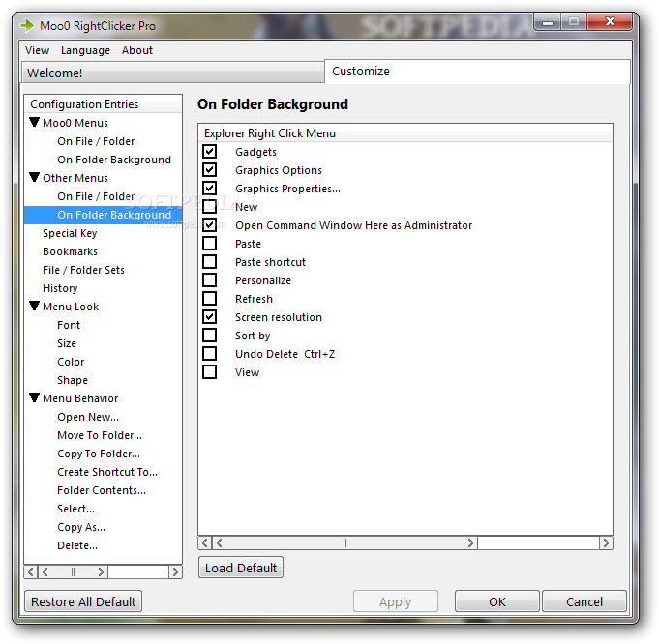Image resolution: width=659 pixels, height=644 pixels.
Task: Click the Cancel button
Action: 584,601
